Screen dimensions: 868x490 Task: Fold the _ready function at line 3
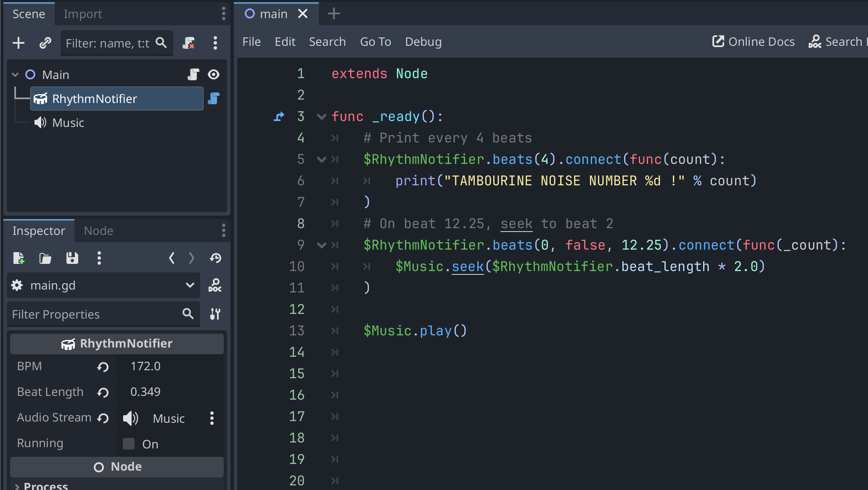point(322,116)
